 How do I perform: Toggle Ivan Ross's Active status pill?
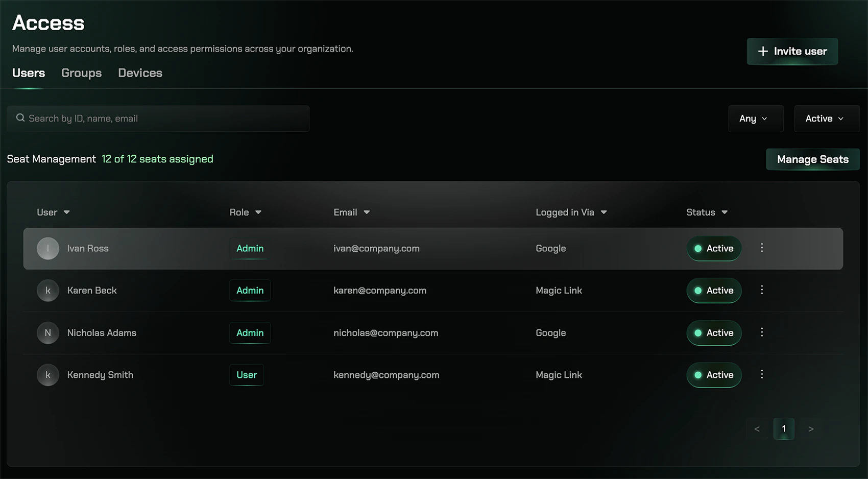[714, 248]
